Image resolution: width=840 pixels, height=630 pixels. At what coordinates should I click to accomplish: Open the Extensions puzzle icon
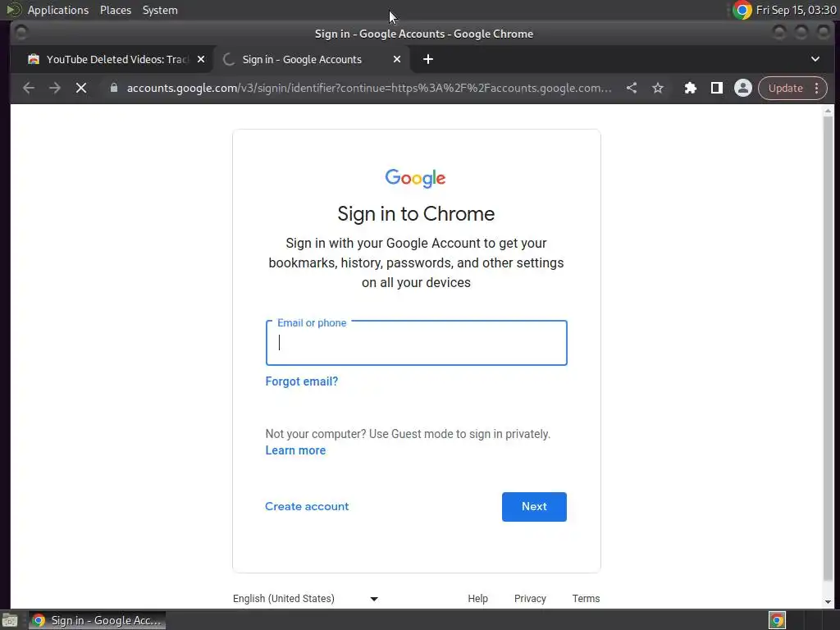click(x=690, y=88)
